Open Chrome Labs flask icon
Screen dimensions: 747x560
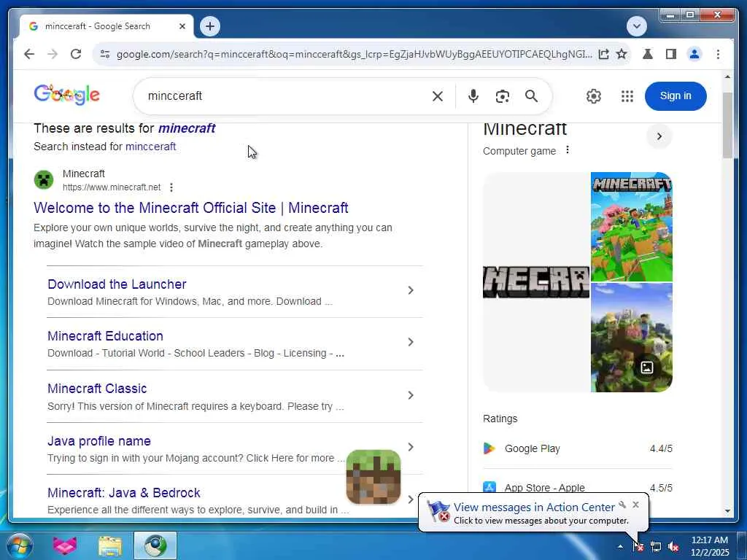coord(648,54)
